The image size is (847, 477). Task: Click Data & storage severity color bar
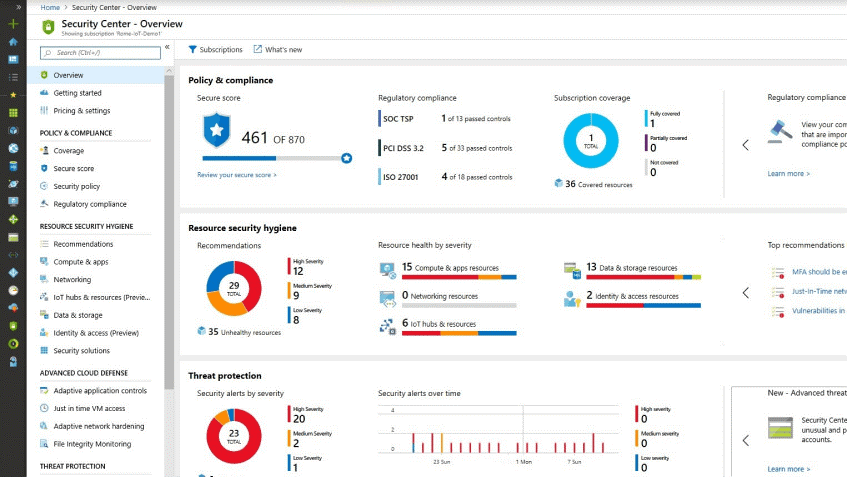pyautogui.click(x=643, y=277)
